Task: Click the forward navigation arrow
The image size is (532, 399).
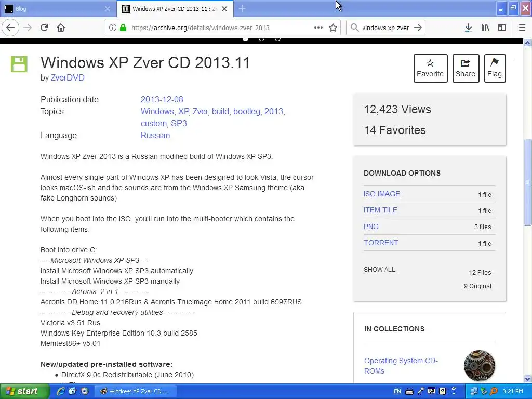Action: point(28,28)
